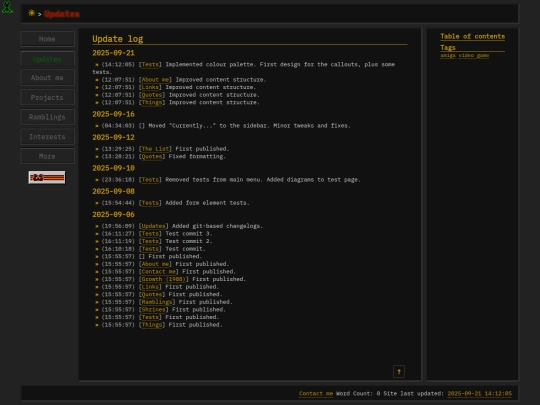
Task: Open the Home menu item
Action: click(47, 39)
